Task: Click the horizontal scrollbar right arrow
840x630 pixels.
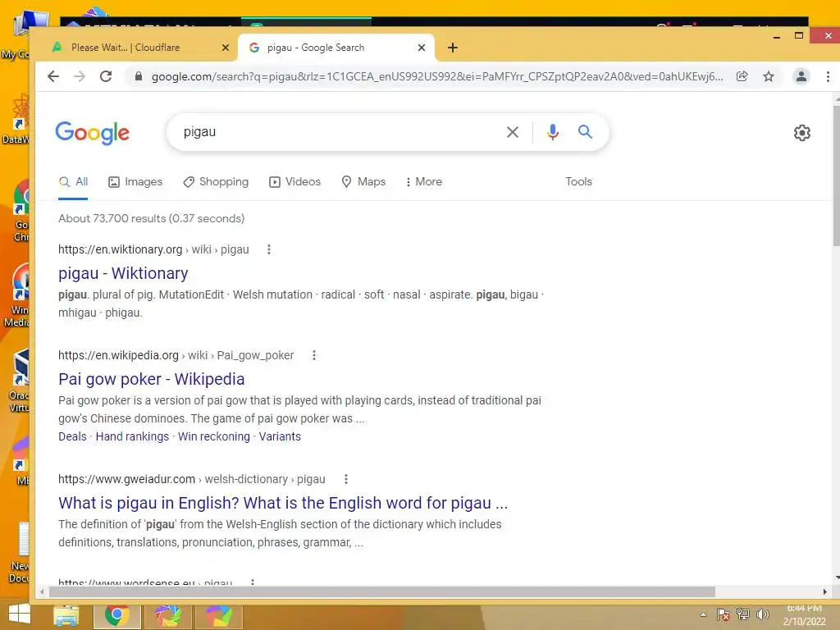Action: click(825, 592)
